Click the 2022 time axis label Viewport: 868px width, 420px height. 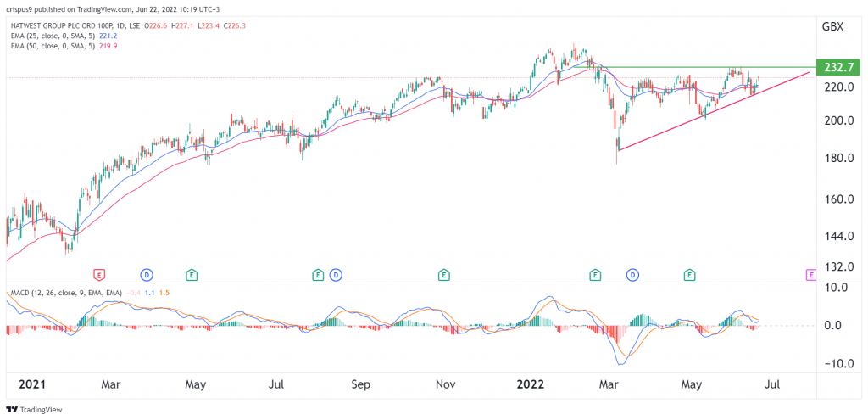tap(529, 384)
